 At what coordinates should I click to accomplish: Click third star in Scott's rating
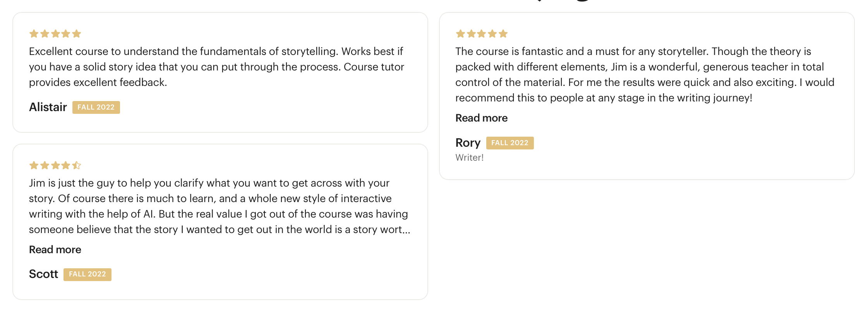pyautogui.click(x=55, y=165)
